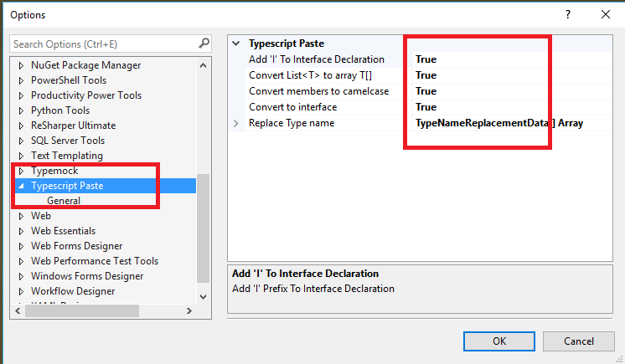Viewport: 625px width, 364px height.
Task: Select Workflow Designer label
Action: (73, 291)
